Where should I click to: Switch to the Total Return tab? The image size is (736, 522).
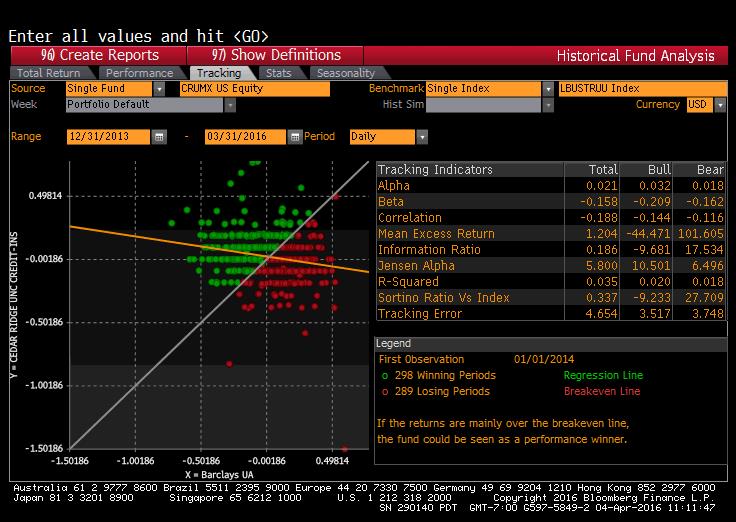[49, 73]
